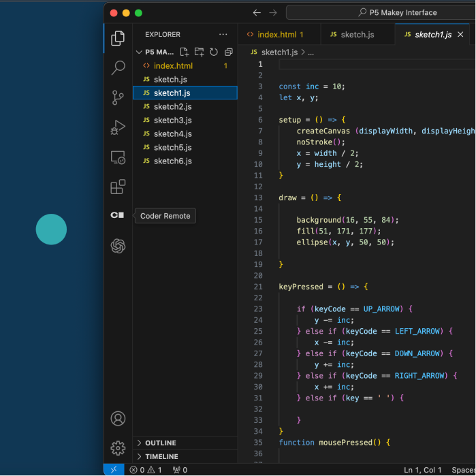Show errors and warnings in status bar
Screen dimensions: 476x476
coord(146,470)
